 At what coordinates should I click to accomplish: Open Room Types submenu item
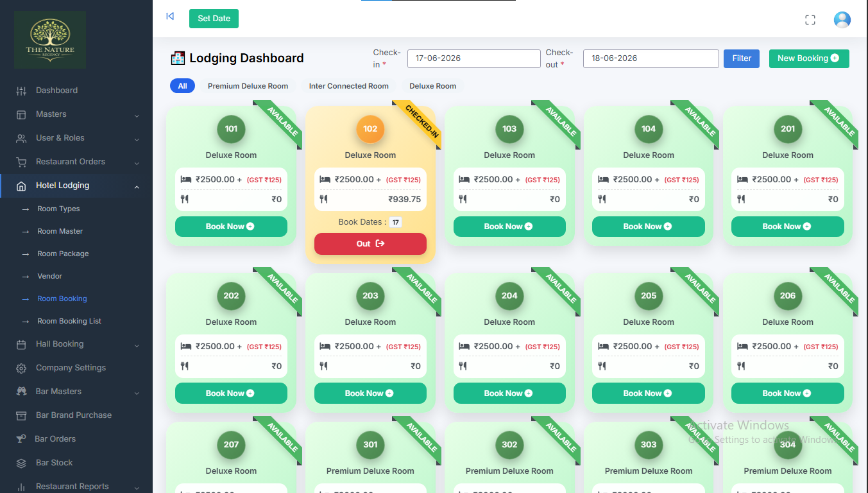[x=58, y=209]
